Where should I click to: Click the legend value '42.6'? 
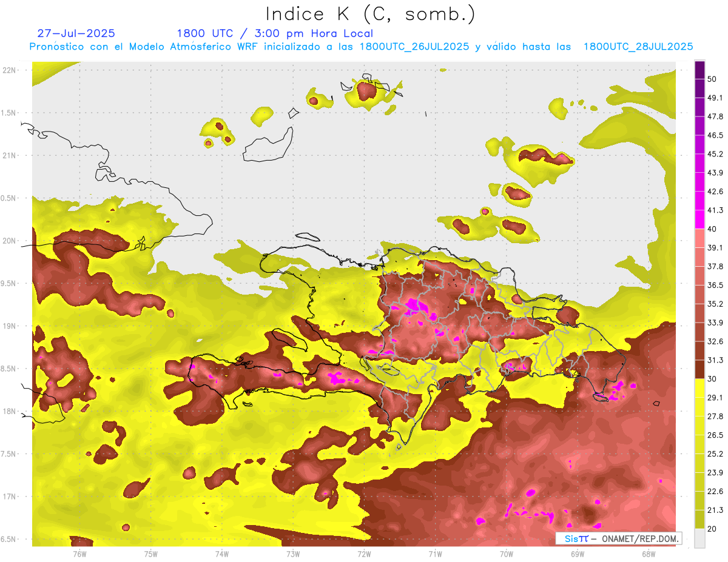coord(715,192)
